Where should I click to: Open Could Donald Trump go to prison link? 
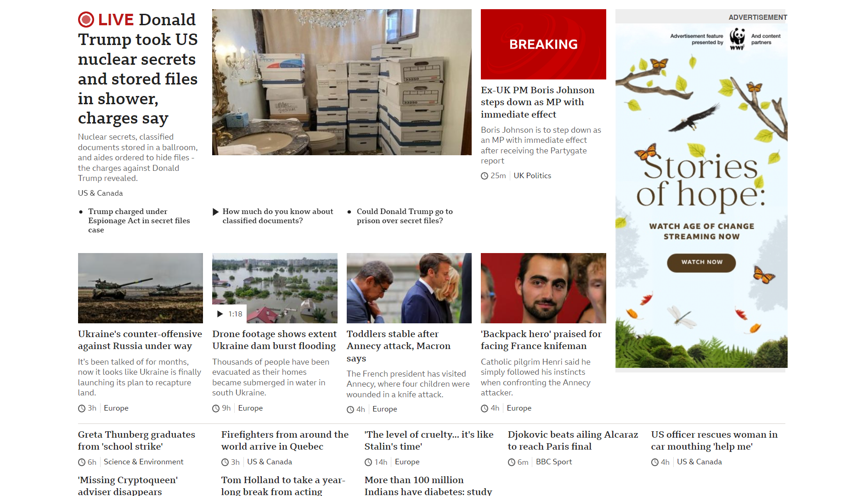[405, 216]
